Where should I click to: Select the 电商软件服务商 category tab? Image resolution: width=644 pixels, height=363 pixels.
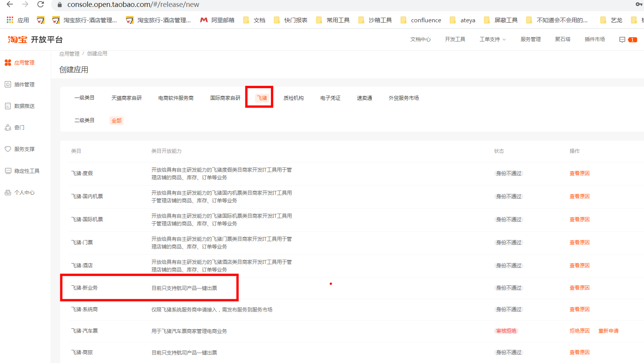(176, 98)
